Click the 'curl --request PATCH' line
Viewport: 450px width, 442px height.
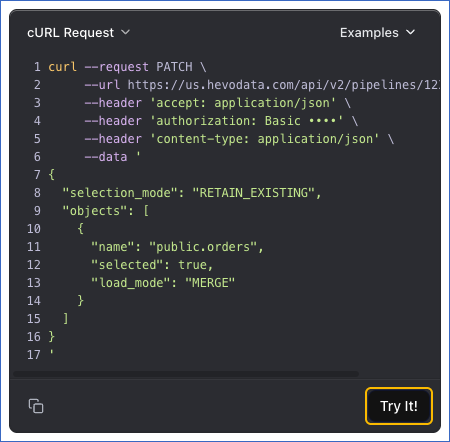(x=127, y=67)
